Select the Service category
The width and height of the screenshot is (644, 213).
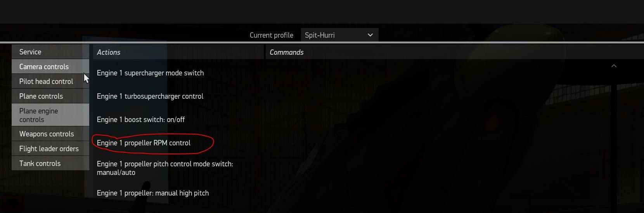click(50, 52)
